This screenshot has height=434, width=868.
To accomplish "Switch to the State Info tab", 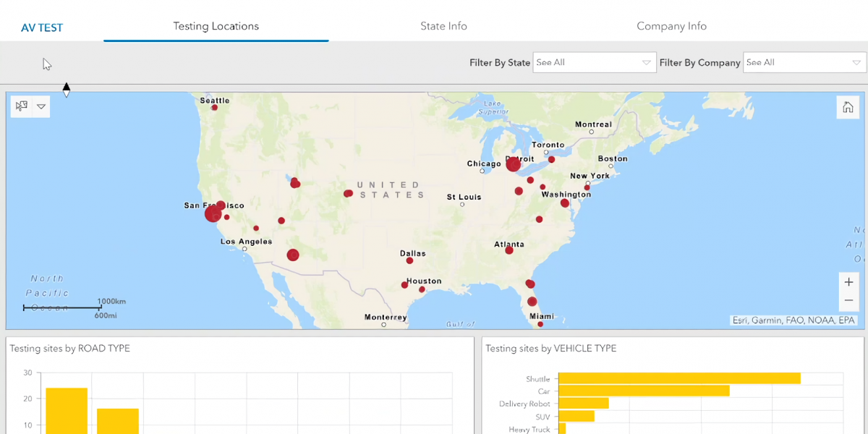I will 443,26.
